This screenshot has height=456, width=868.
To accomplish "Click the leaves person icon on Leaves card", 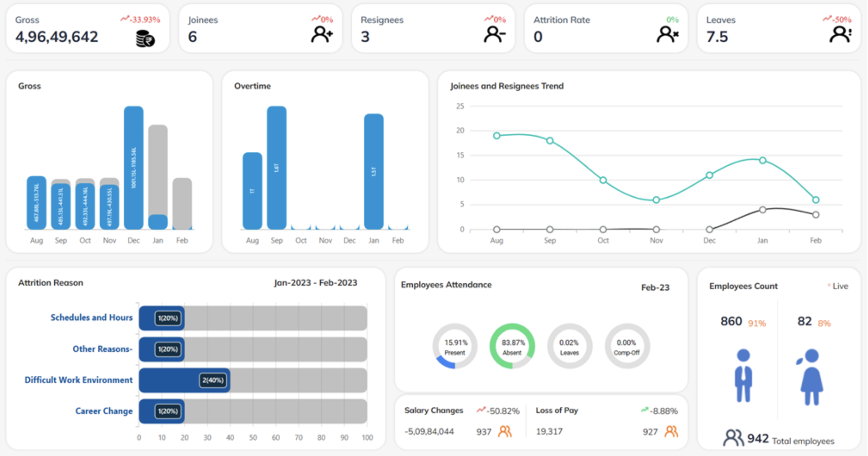I will [840, 35].
